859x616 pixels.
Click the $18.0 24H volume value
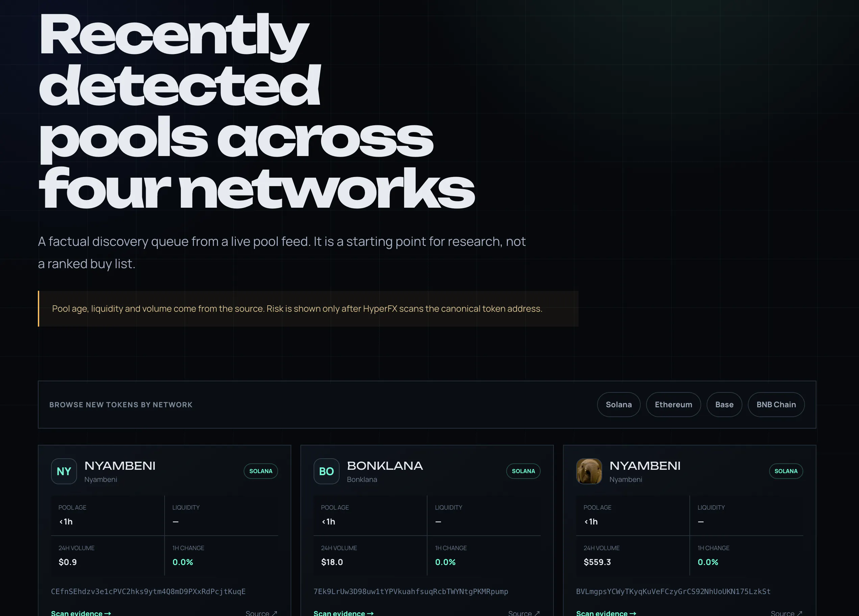(x=332, y=562)
